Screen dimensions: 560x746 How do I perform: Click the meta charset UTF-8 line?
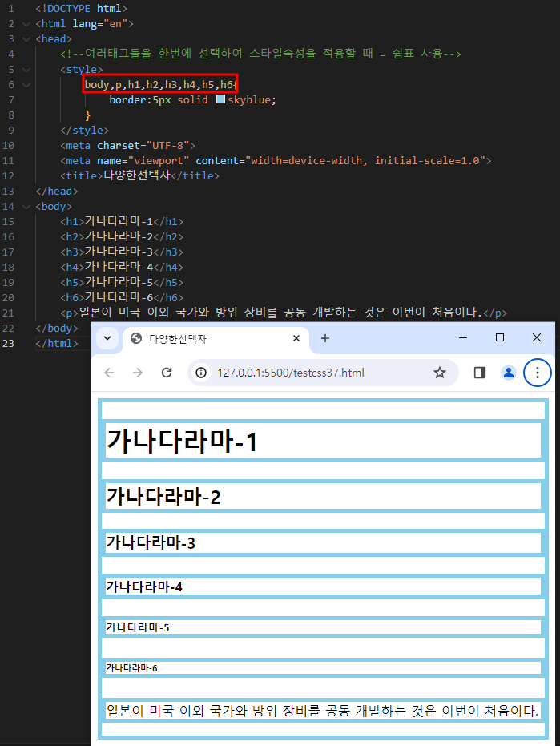pos(127,146)
